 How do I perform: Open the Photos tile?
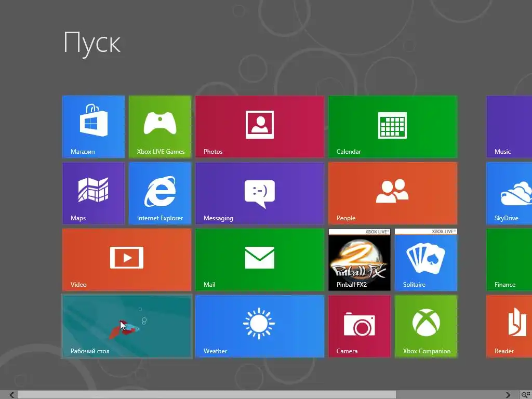(x=260, y=127)
